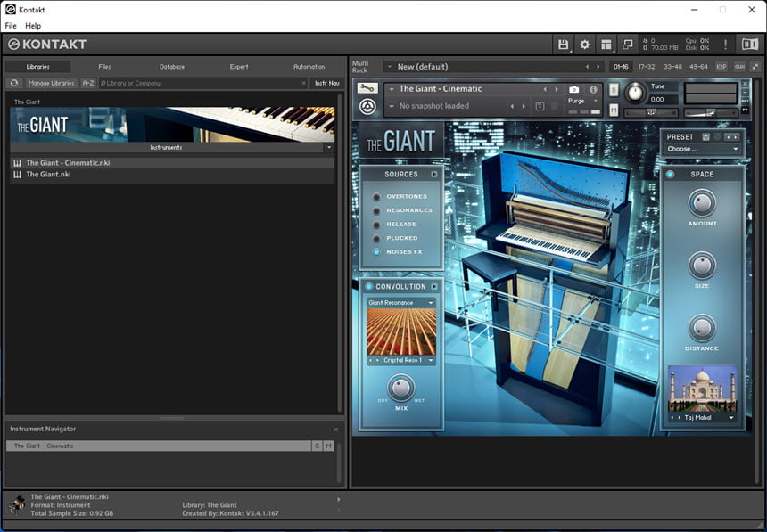This screenshot has height=532, width=767.
Task: Click the A-Z sort button
Action: tap(88, 83)
